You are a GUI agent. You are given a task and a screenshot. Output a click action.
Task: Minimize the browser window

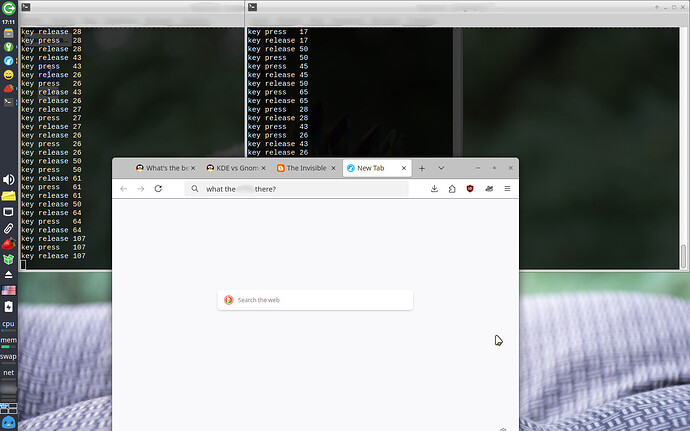(x=478, y=168)
